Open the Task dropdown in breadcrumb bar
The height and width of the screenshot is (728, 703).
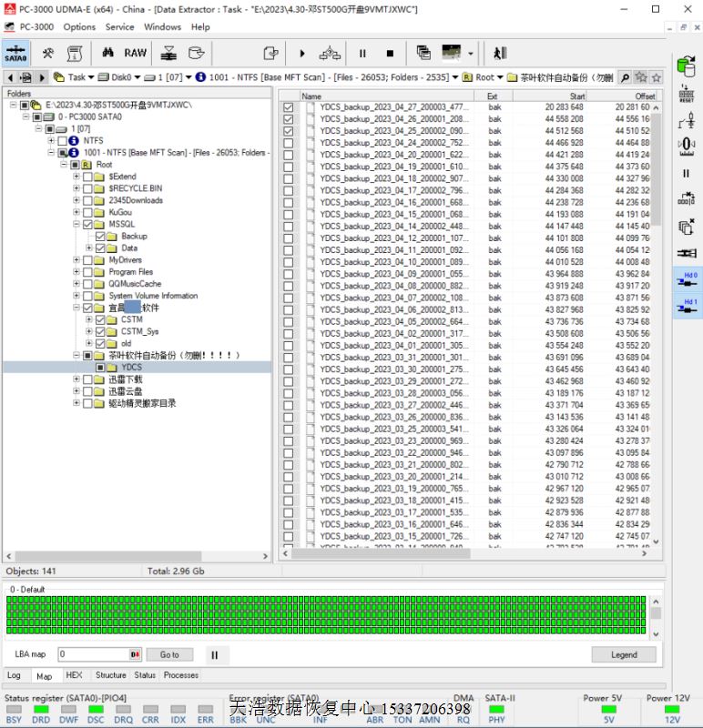pyautogui.click(x=76, y=78)
